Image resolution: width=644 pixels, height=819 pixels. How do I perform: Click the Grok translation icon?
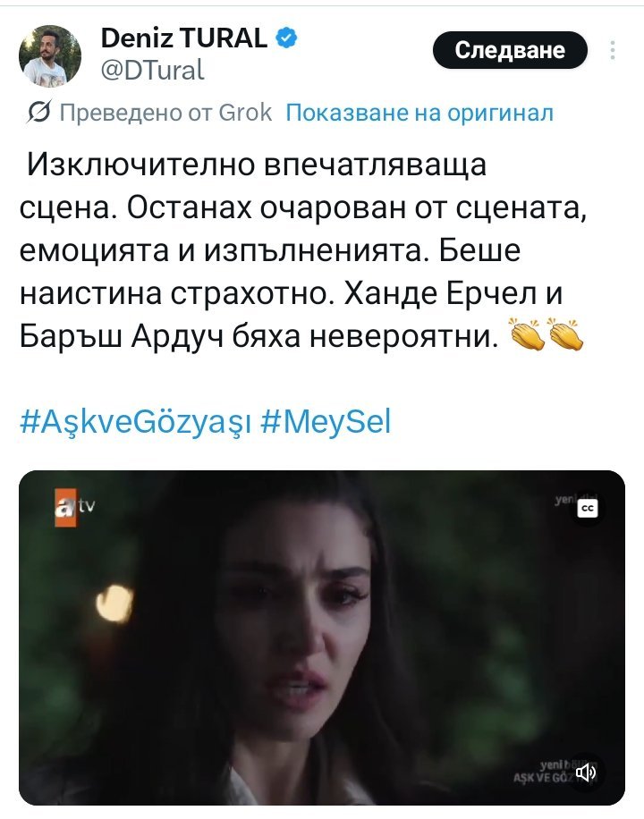pyautogui.click(x=39, y=112)
